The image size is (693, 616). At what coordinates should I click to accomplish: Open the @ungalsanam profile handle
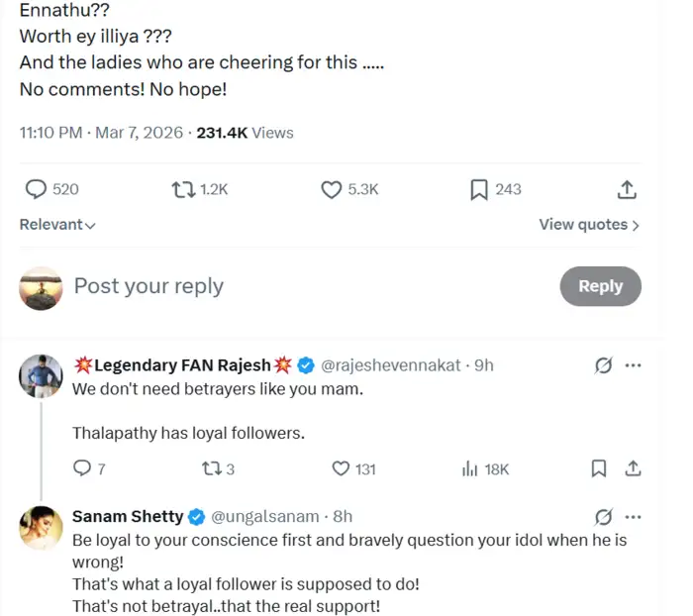pos(265,516)
